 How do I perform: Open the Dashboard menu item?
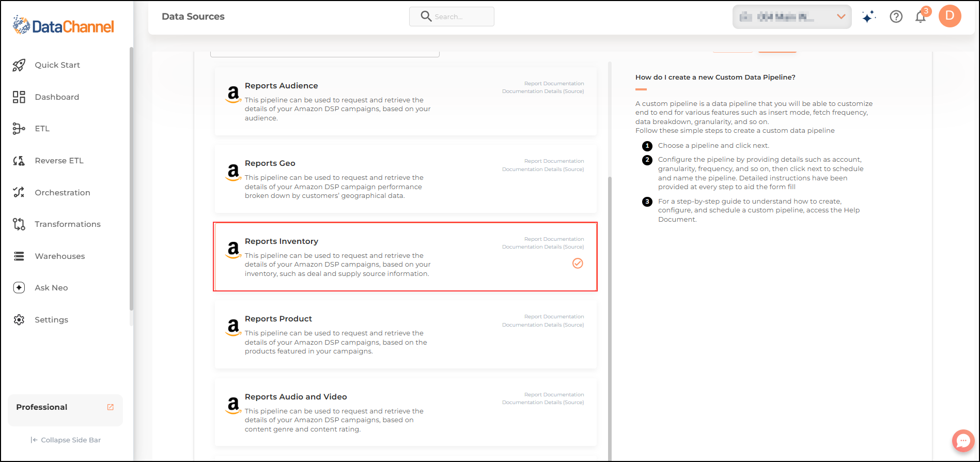(x=57, y=97)
